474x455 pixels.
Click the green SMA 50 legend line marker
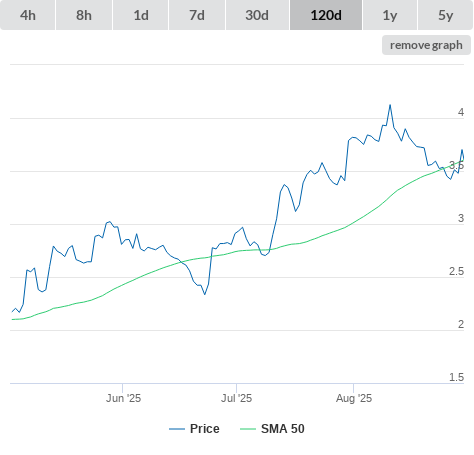248,429
